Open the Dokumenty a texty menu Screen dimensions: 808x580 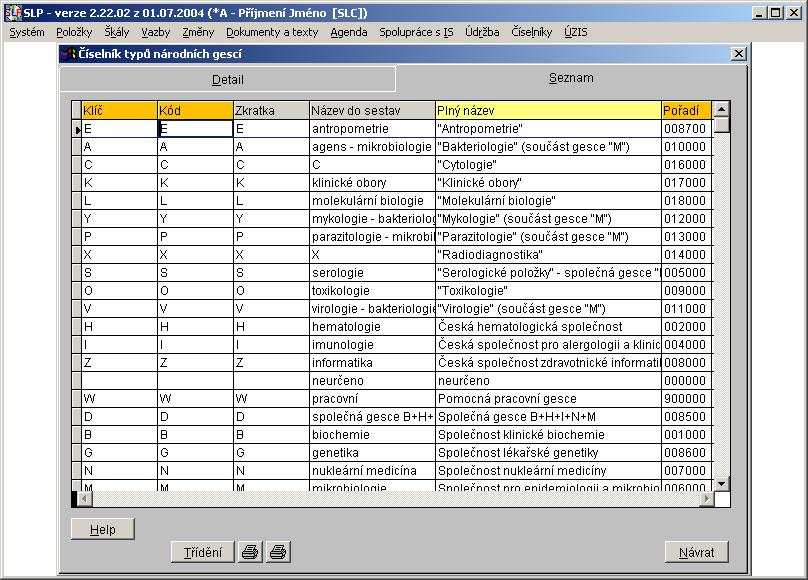coord(272,32)
